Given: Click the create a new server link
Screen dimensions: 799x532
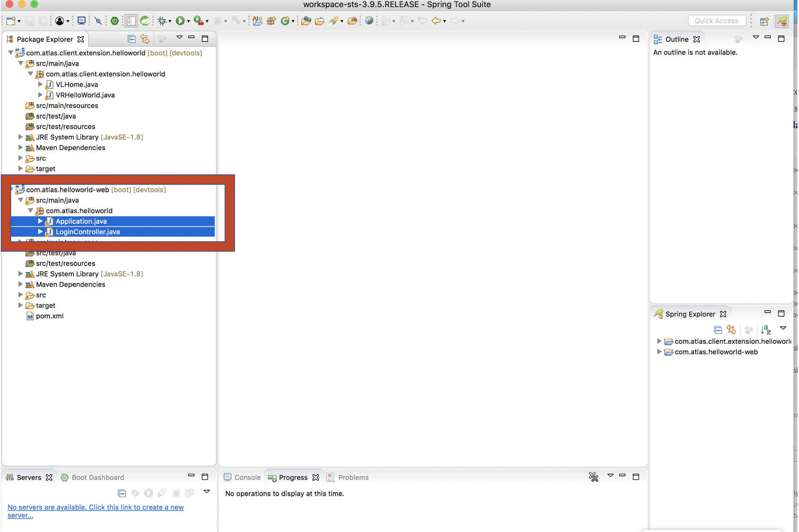Looking at the screenshot, I should 96,507.
